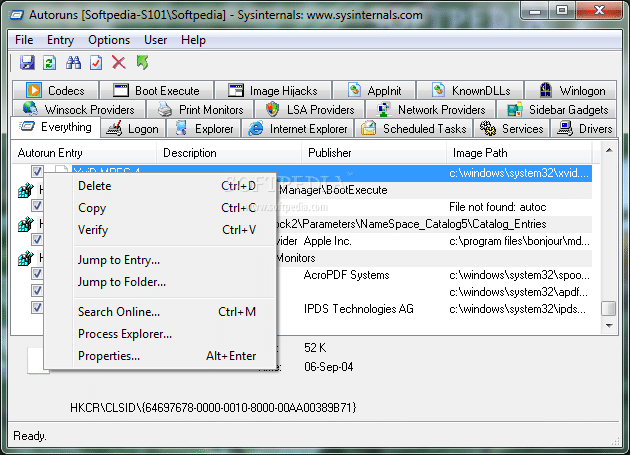
Task: Click the 'File not found: autoc' text
Action: pyautogui.click(x=497, y=207)
